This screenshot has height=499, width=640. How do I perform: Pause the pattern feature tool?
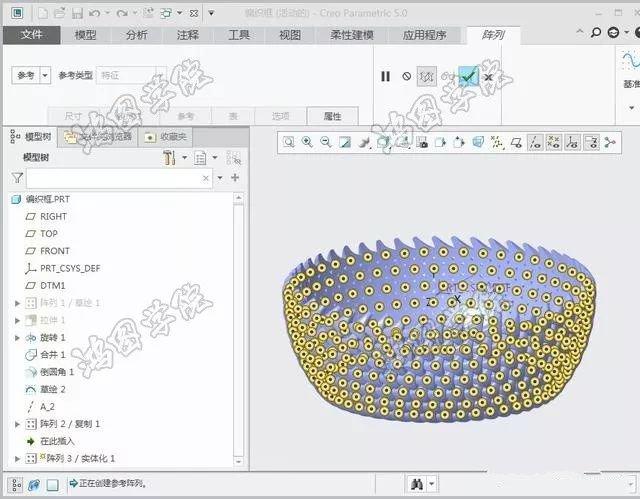[386, 76]
